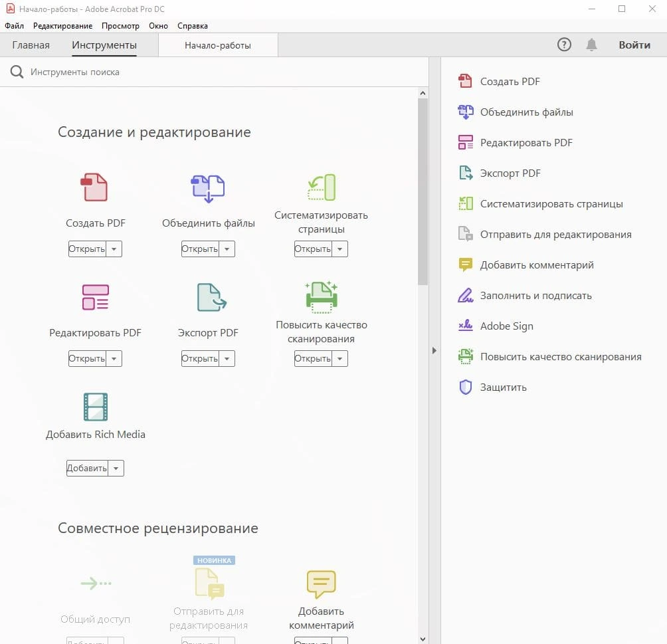Image resolution: width=667 pixels, height=644 pixels.
Task: Open help via the question mark icon
Action: click(564, 45)
